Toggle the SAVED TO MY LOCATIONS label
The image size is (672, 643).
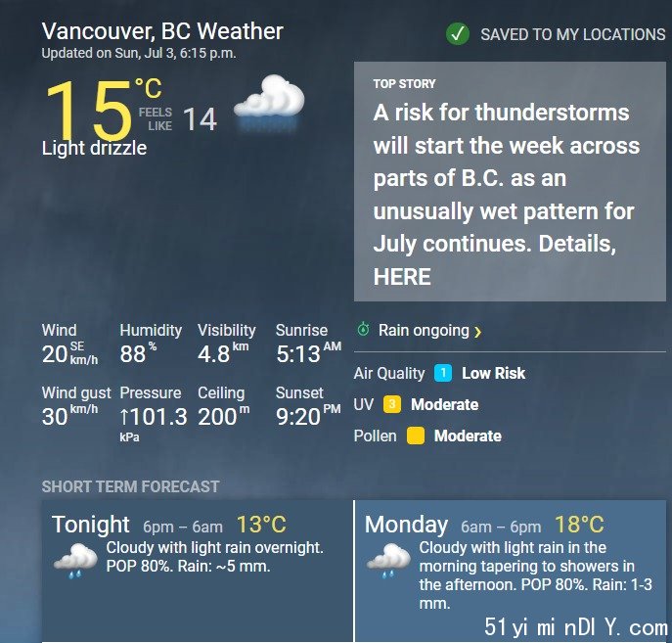[573, 34]
